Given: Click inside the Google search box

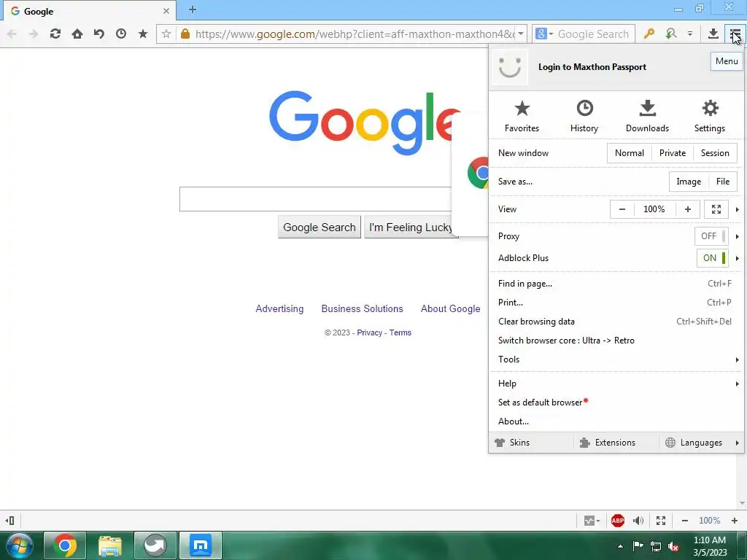Looking at the screenshot, I should coord(315,199).
